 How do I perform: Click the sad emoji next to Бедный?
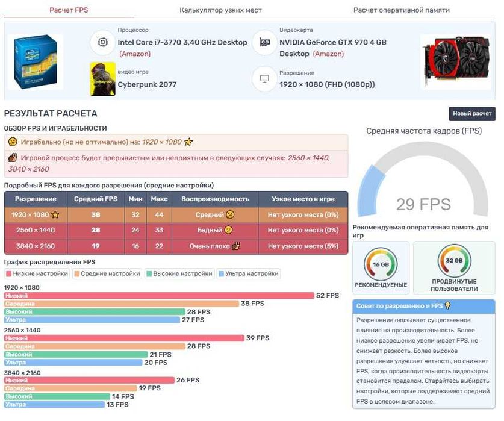pyautogui.click(x=228, y=230)
